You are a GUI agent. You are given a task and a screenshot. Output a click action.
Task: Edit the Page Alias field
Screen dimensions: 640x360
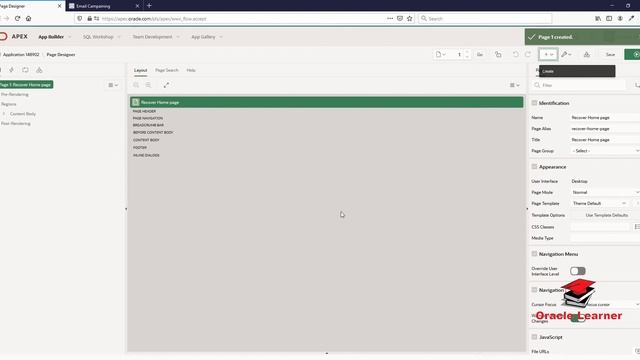[x=605, y=129]
